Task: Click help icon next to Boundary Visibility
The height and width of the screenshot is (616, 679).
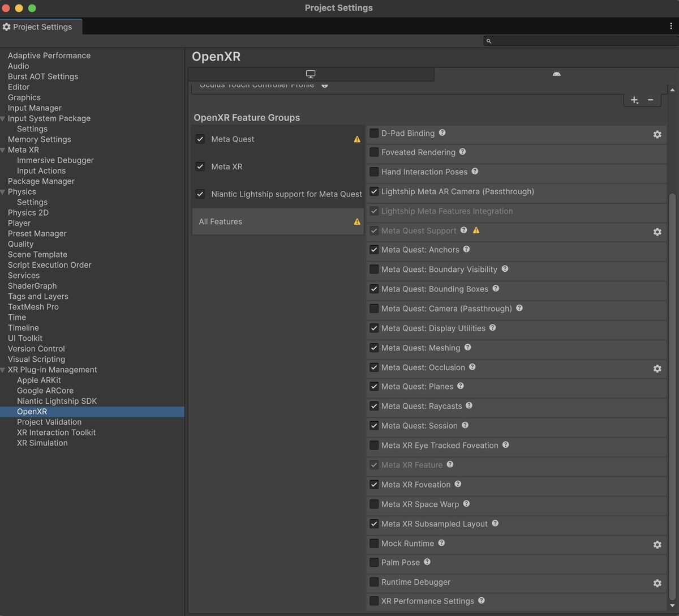Action: (x=505, y=269)
